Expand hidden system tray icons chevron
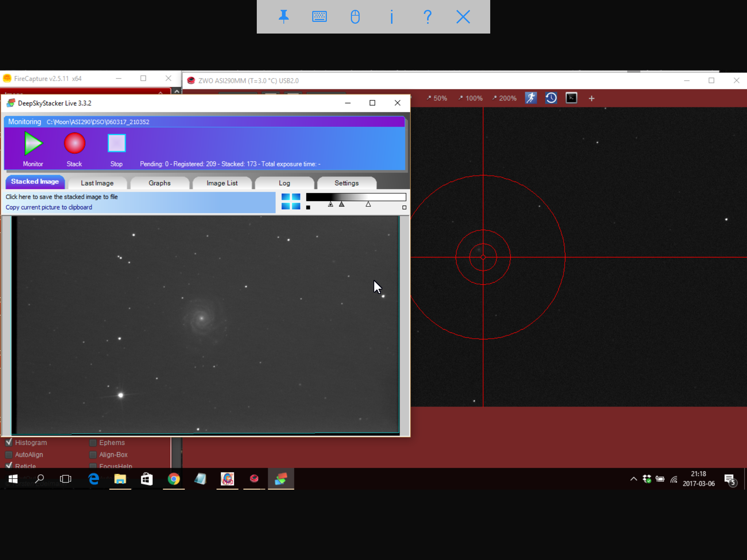This screenshot has height=560, width=747. pos(634,479)
